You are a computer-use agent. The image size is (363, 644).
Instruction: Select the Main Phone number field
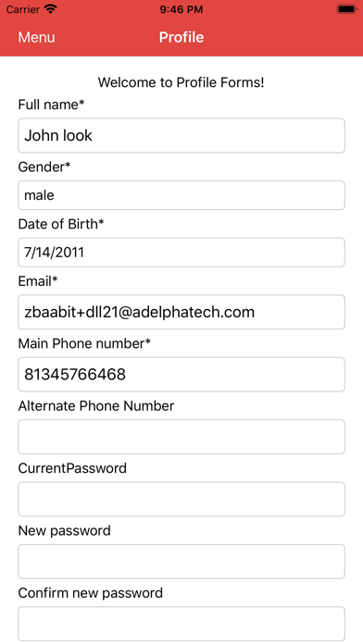(181, 375)
